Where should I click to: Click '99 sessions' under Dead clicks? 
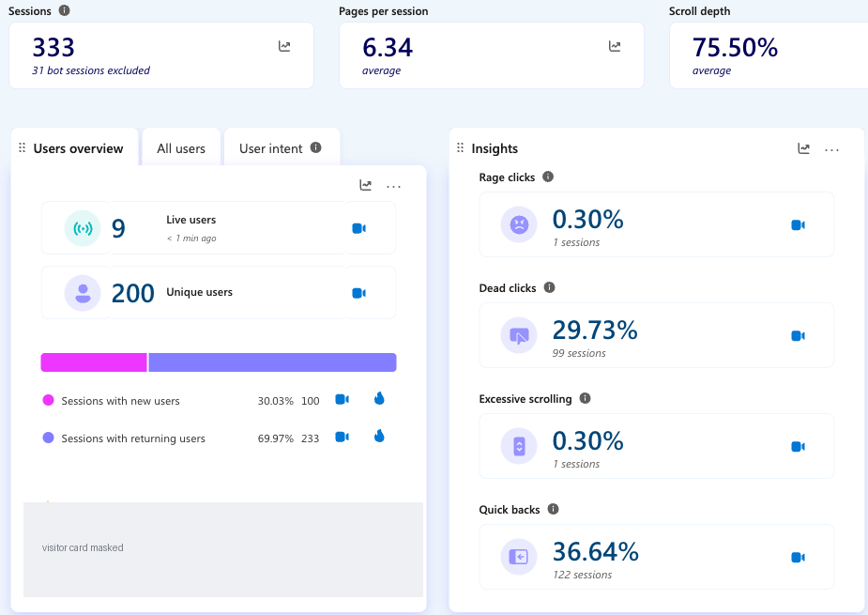579,353
